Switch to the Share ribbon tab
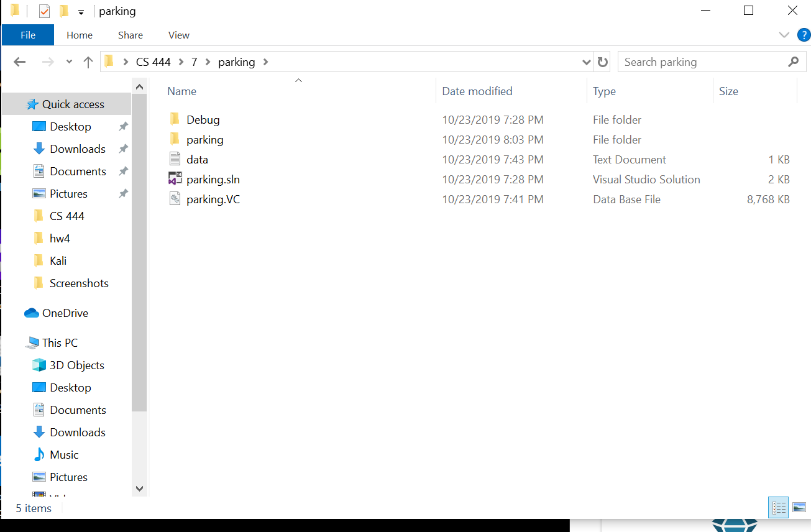 point(131,35)
